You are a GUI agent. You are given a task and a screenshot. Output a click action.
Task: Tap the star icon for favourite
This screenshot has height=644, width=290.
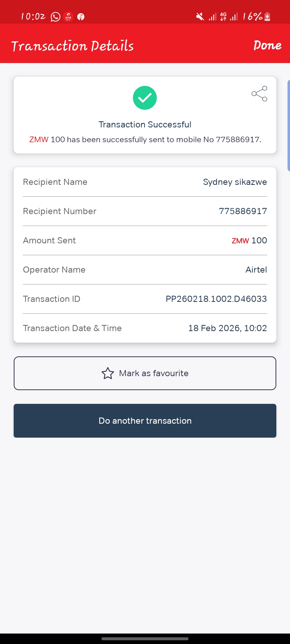point(108,373)
